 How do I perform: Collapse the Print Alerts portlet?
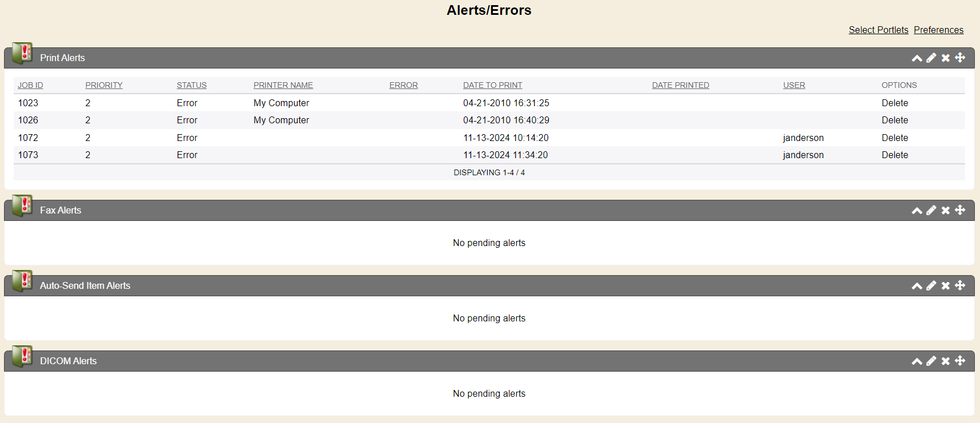(917, 58)
